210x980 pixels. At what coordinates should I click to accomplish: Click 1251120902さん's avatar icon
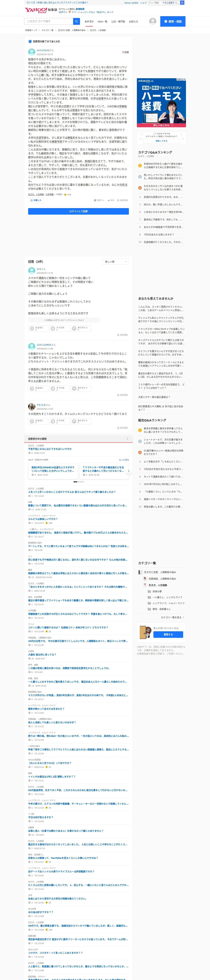tap(32, 346)
